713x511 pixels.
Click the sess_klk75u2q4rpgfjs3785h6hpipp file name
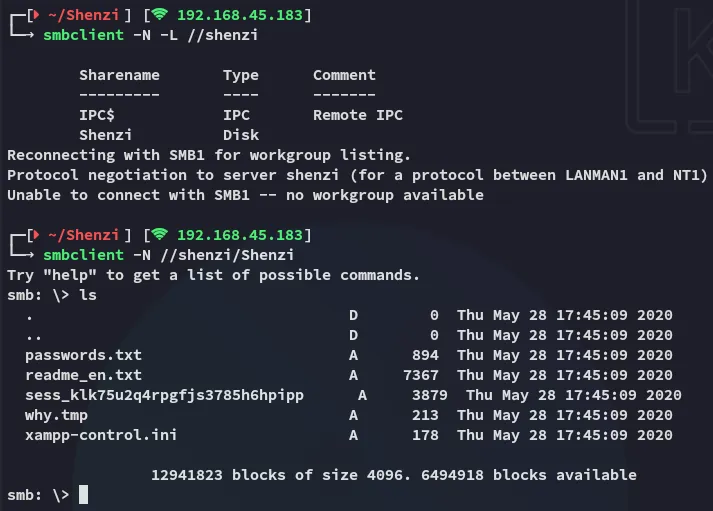coord(164,395)
